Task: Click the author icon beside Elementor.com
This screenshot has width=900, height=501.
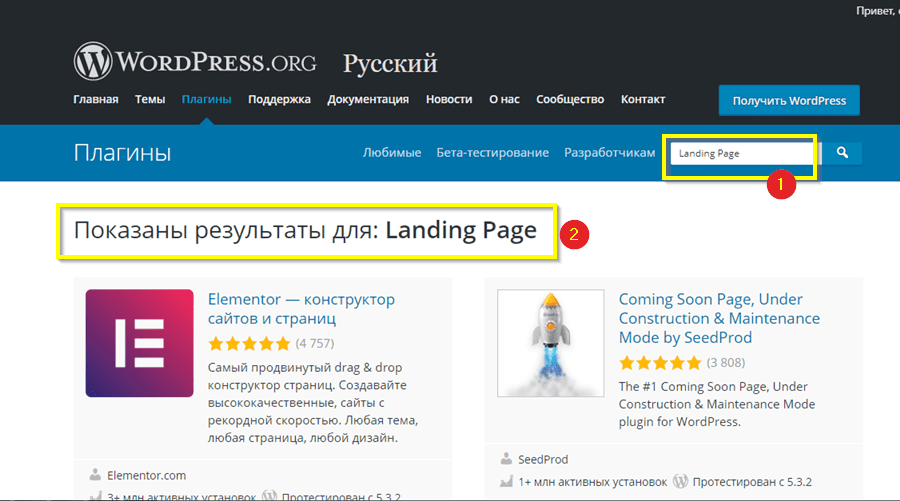Action: pyautogui.click(x=95, y=475)
